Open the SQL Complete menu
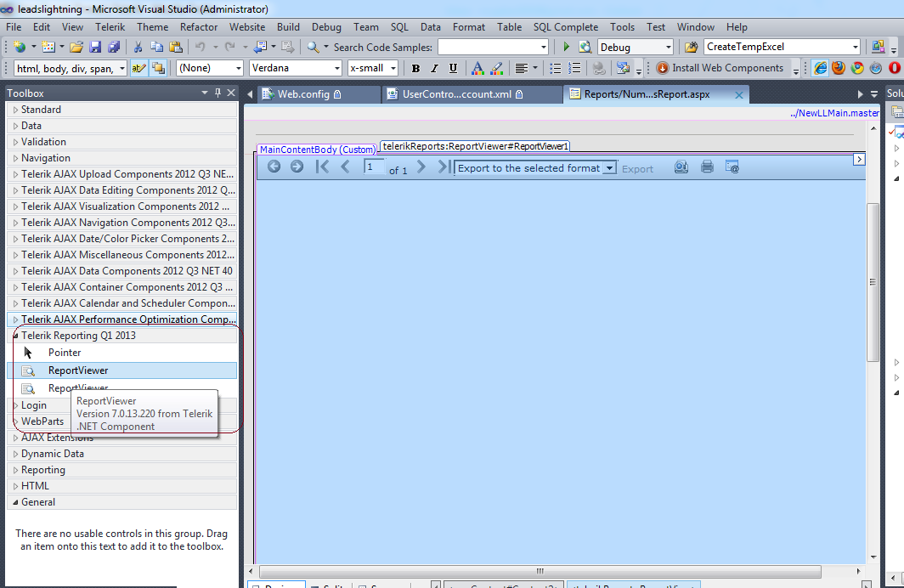 click(566, 27)
